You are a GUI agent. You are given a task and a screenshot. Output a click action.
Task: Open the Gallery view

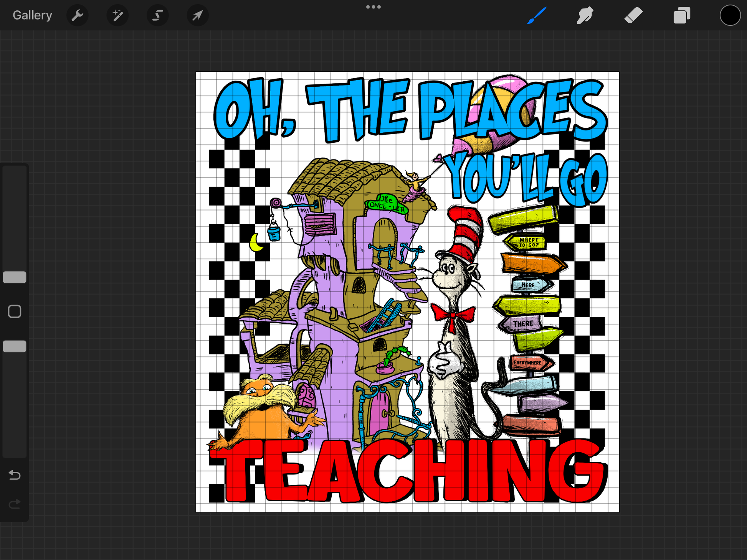tap(32, 15)
